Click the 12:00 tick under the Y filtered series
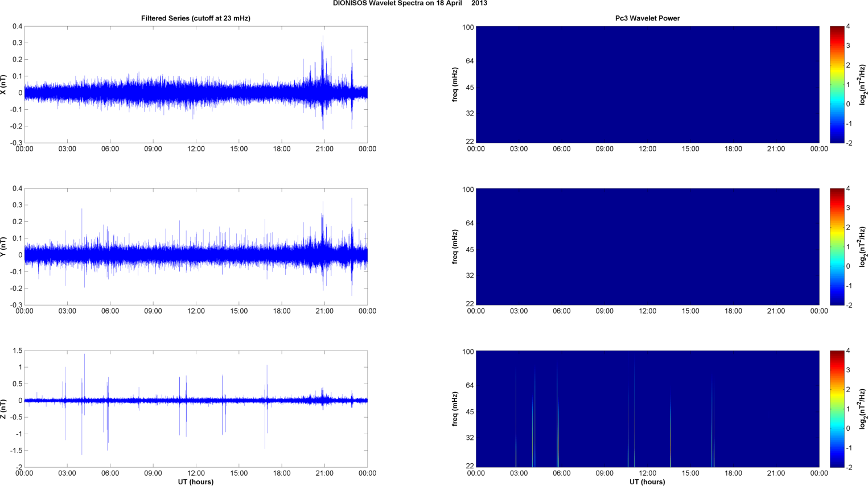Viewport: 868px width, 486px height. point(196,311)
